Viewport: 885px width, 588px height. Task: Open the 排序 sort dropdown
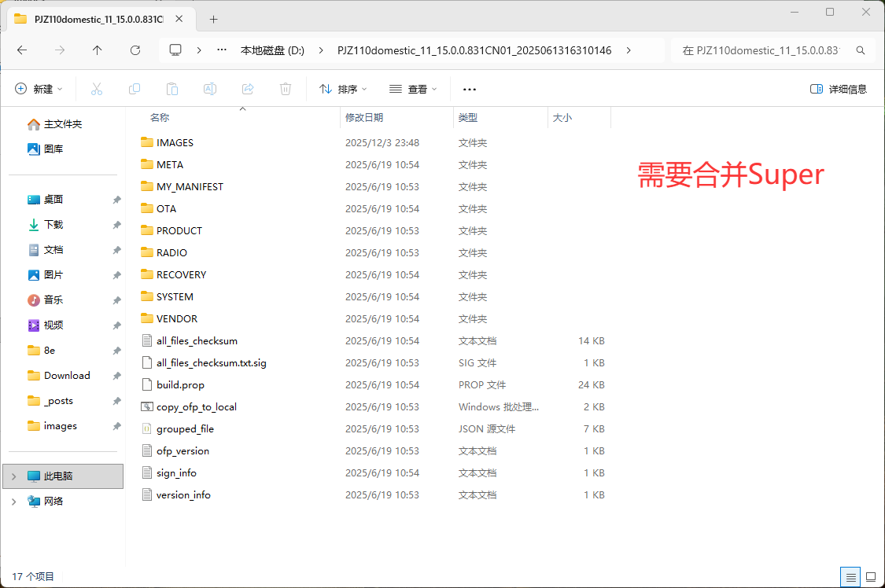[342, 88]
